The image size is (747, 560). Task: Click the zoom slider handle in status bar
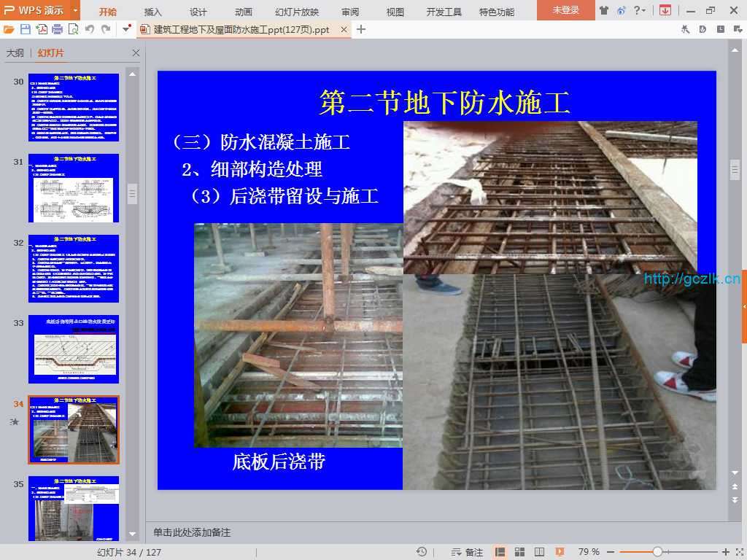(x=657, y=552)
